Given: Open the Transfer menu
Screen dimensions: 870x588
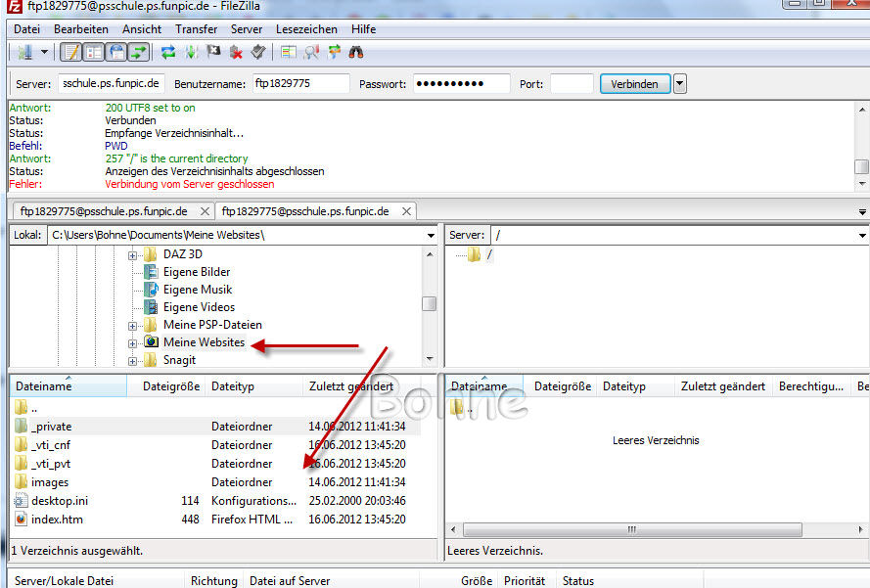Looking at the screenshot, I should pos(196,29).
